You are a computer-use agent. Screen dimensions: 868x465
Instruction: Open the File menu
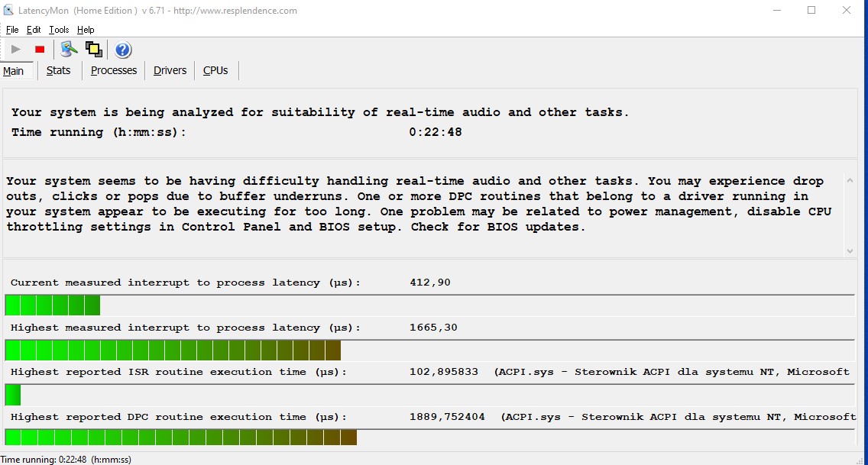(x=12, y=29)
